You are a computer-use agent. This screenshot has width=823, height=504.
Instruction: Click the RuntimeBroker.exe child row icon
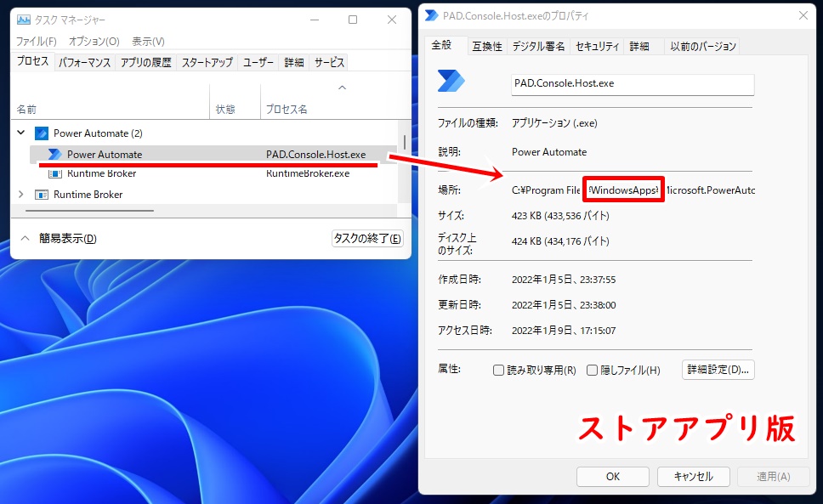click(x=55, y=173)
